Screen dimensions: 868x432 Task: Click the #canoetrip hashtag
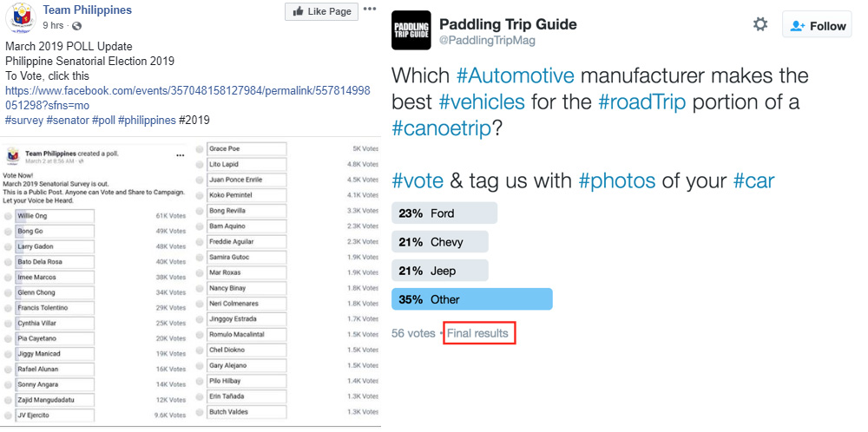pos(442,128)
